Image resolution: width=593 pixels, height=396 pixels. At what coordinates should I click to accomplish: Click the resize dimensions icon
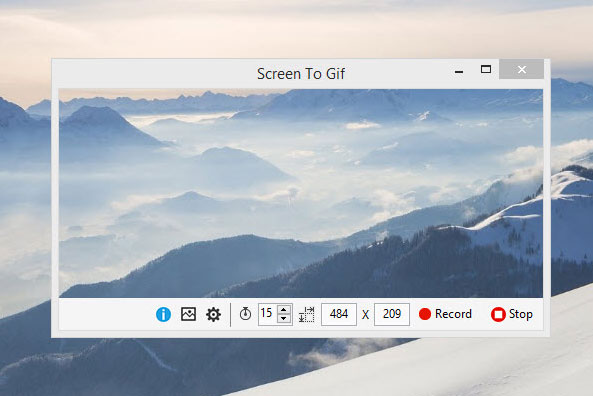306,314
